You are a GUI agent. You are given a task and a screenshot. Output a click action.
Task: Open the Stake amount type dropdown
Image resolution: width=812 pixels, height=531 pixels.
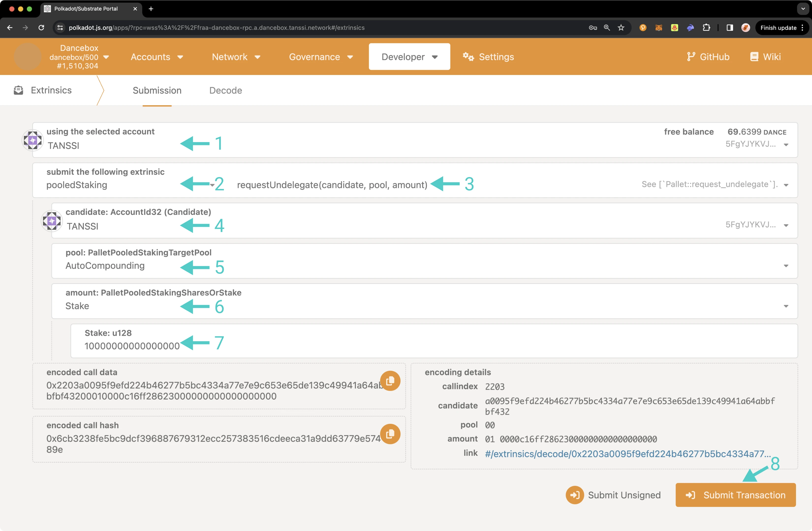pyautogui.click(x=786, y=306)
